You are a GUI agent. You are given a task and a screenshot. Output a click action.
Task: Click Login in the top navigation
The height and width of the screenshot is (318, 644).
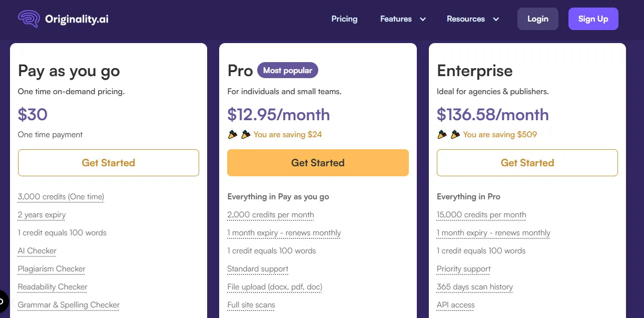point(537,19)
